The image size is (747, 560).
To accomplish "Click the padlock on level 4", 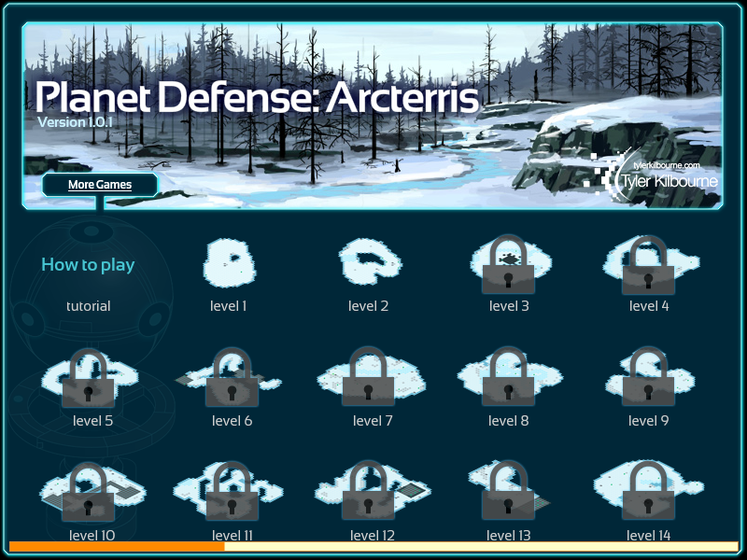I will (648, 265).
